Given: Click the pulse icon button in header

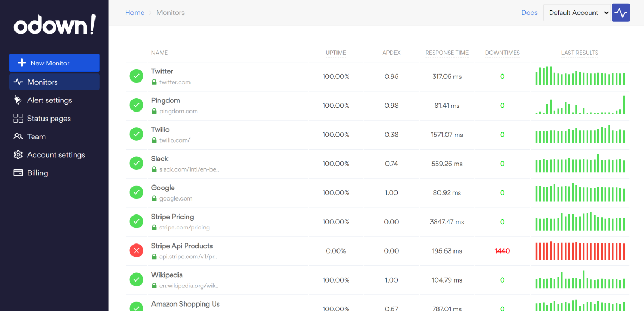Looking at the screenshot, I should [621, 13].
